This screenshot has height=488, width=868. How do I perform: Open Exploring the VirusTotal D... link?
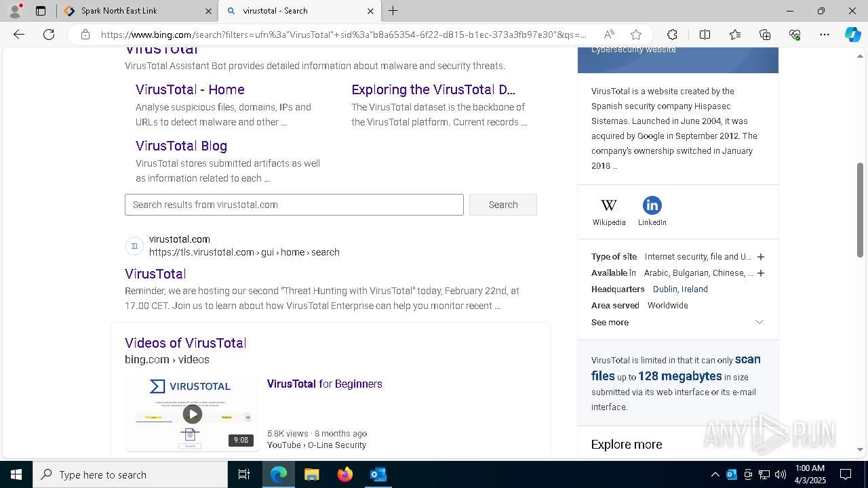(x=433, y=89)
